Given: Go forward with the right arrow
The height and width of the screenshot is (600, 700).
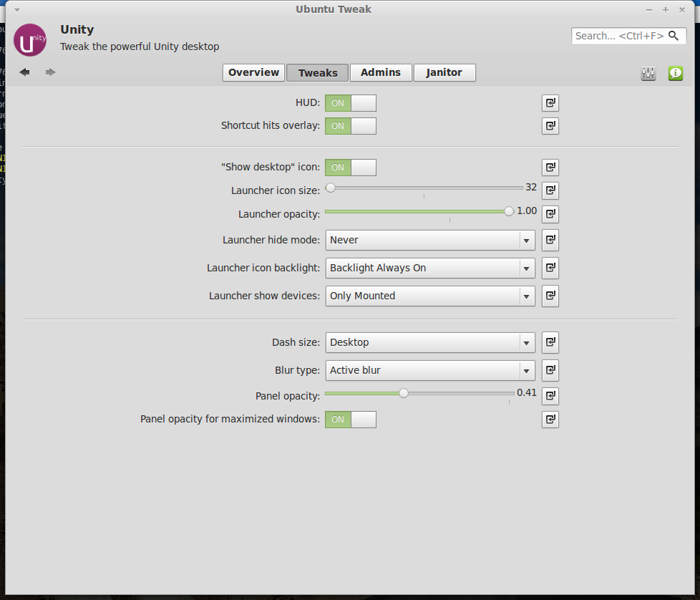Looking at the screenshot, I should pos(50,72).
